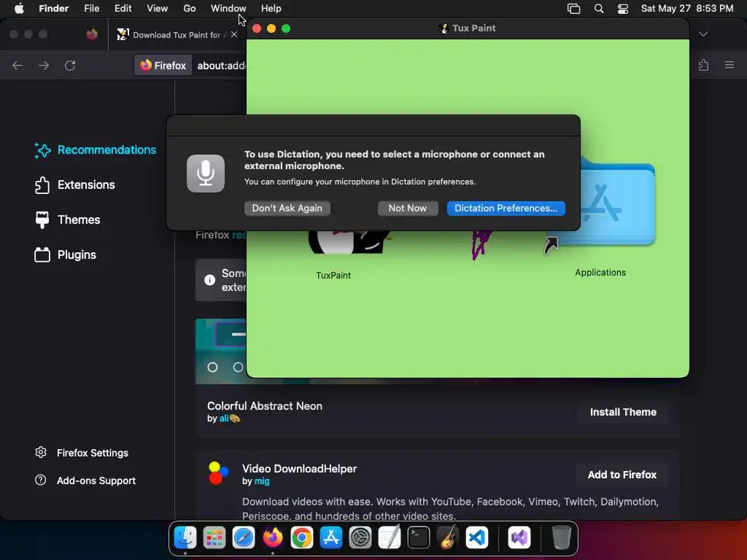Open Finder from the Dock
Screen dimensions: 747x560
(x=185, y=537)
